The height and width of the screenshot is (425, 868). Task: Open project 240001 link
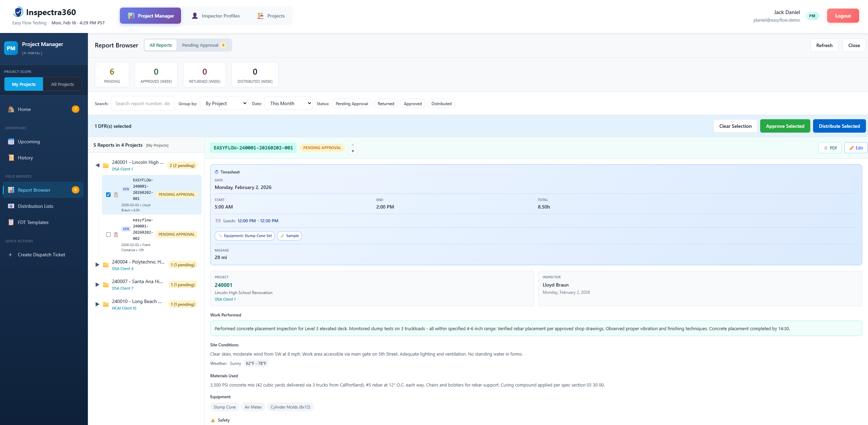[x=223, y=285]
